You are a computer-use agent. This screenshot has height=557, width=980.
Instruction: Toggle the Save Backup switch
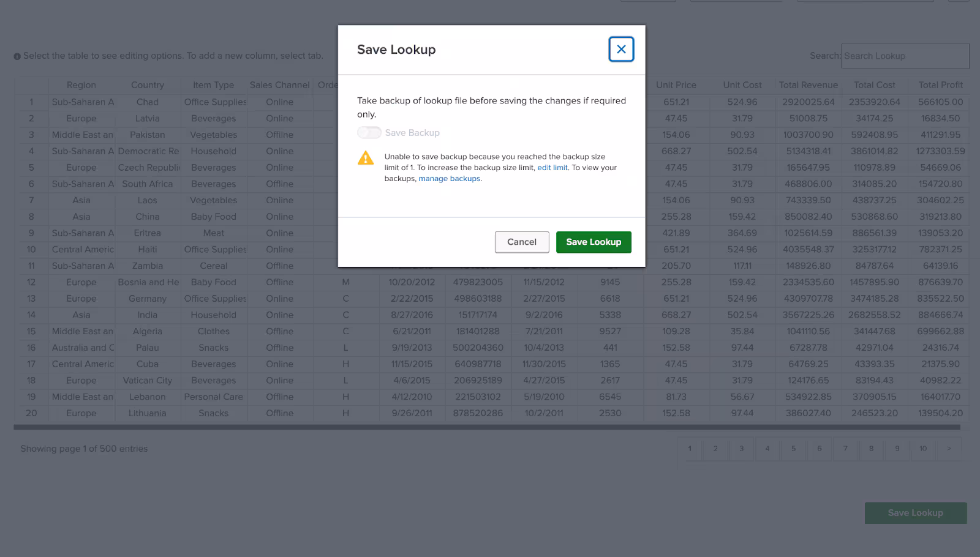tap(369, 133)
